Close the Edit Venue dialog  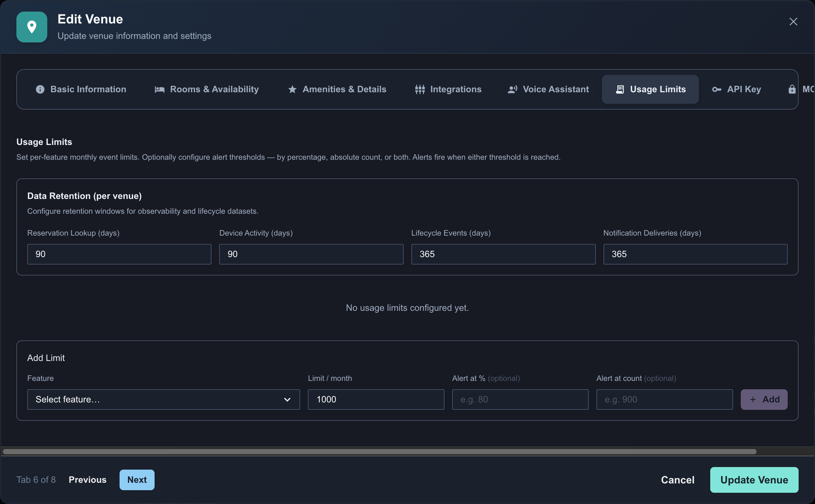point(793,22)
